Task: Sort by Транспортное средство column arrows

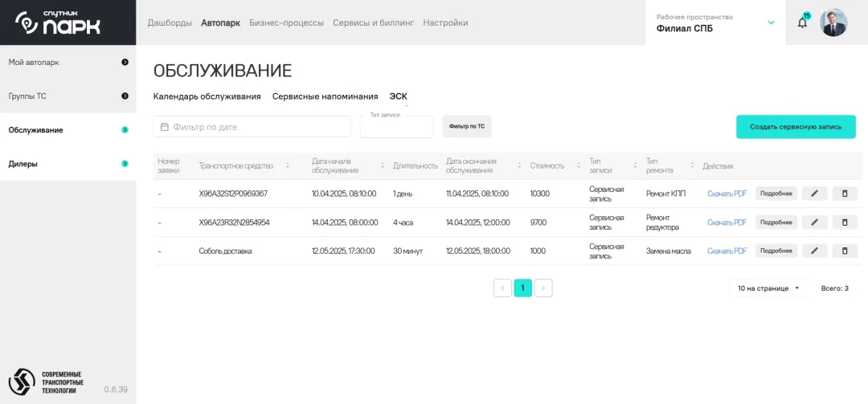Action: pyautogui.click(x=288, y=165)
